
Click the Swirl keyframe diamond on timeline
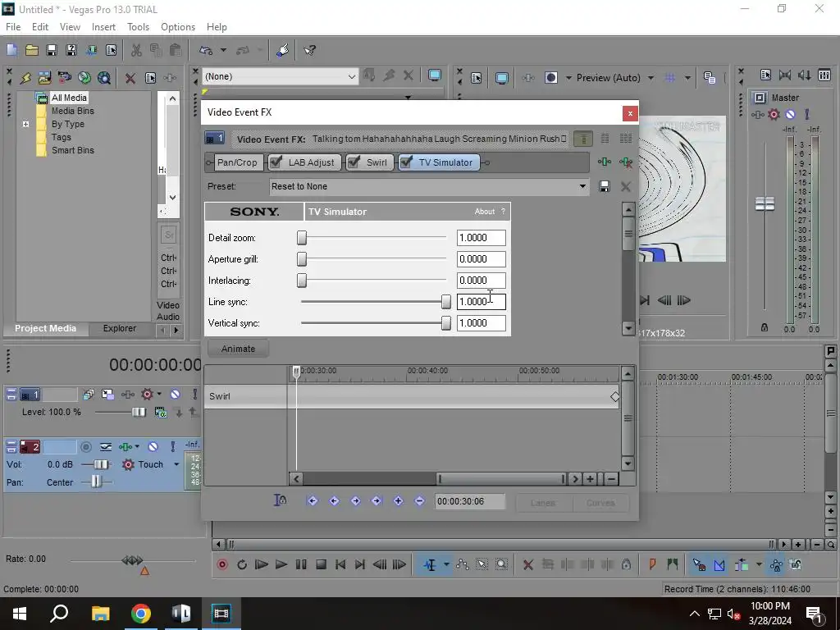coord(614,396)
